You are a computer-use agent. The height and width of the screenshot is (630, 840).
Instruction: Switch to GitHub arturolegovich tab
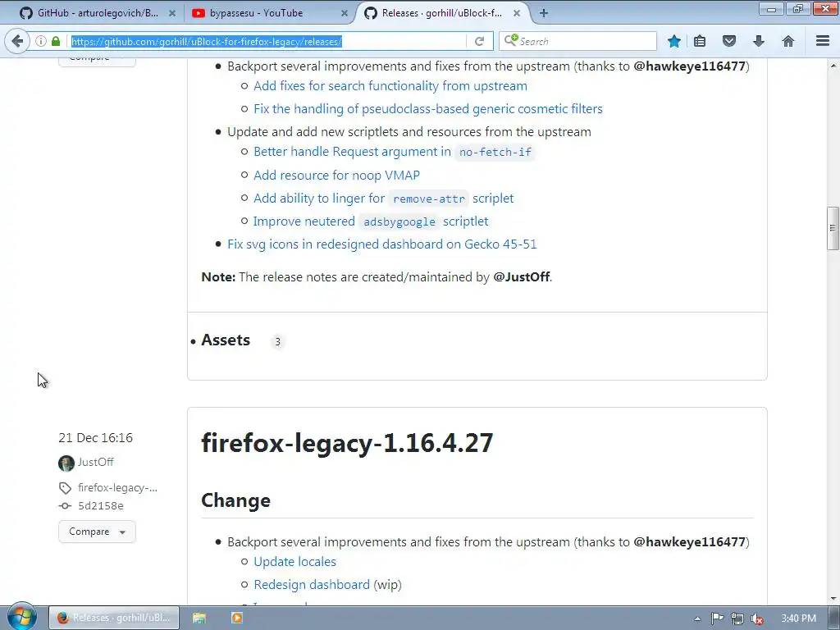(x=97, y=13)
